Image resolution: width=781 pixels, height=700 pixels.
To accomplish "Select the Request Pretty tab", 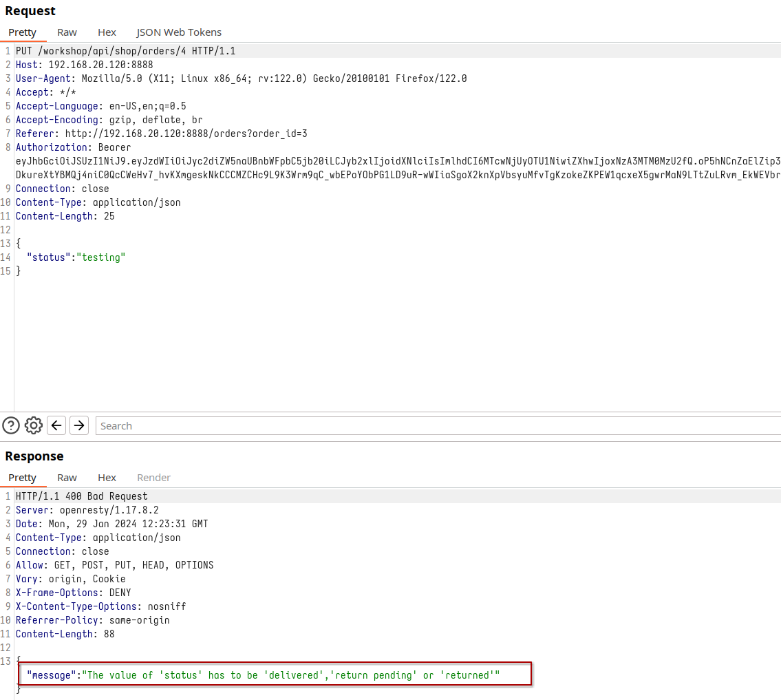I will 23,32.
